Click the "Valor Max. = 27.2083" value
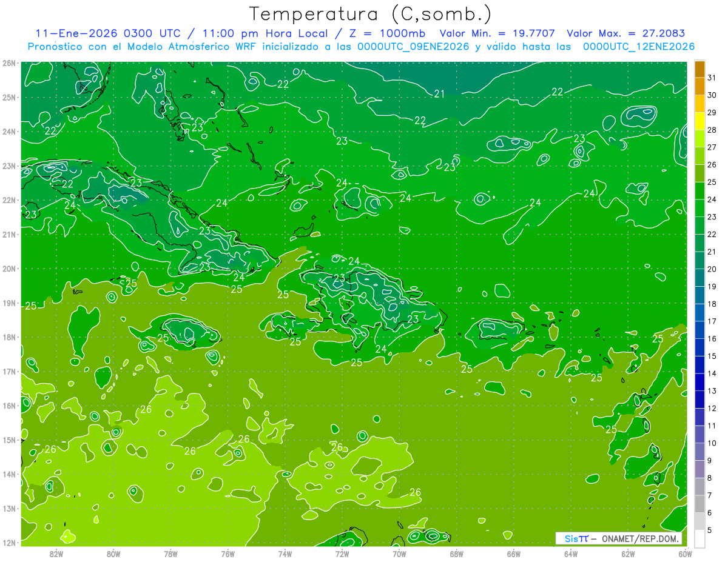 [x=626, y=33]
